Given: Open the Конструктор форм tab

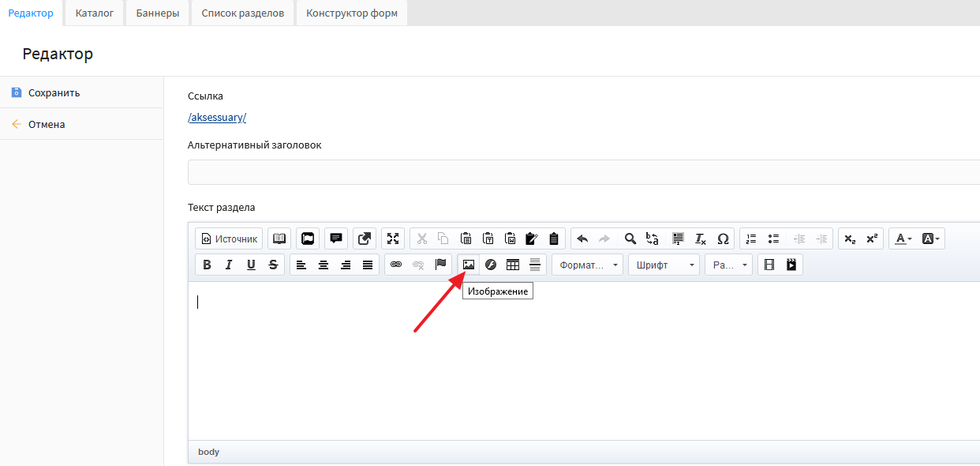Looking at the screenshot, I should click(x=352, y=13).
